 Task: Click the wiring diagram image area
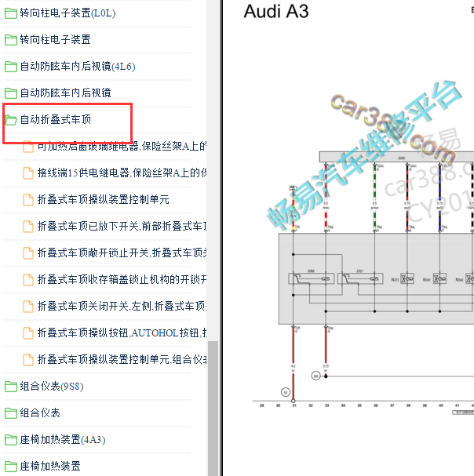tap(363, 282)
